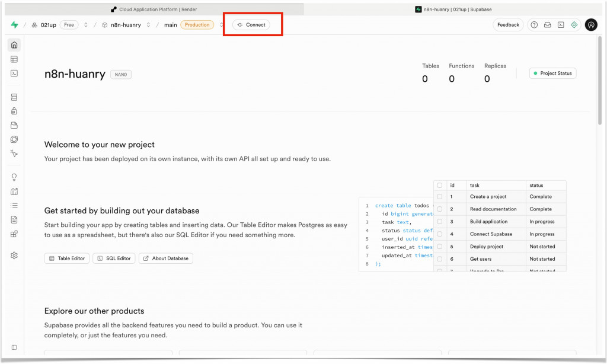Open the AI assistant diamond icon
This screenshot has width=607, height=364.
574,25
